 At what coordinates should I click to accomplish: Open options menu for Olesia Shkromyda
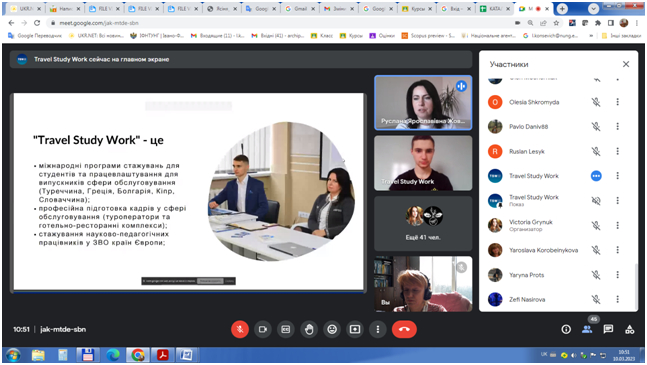tap(617, 102)
